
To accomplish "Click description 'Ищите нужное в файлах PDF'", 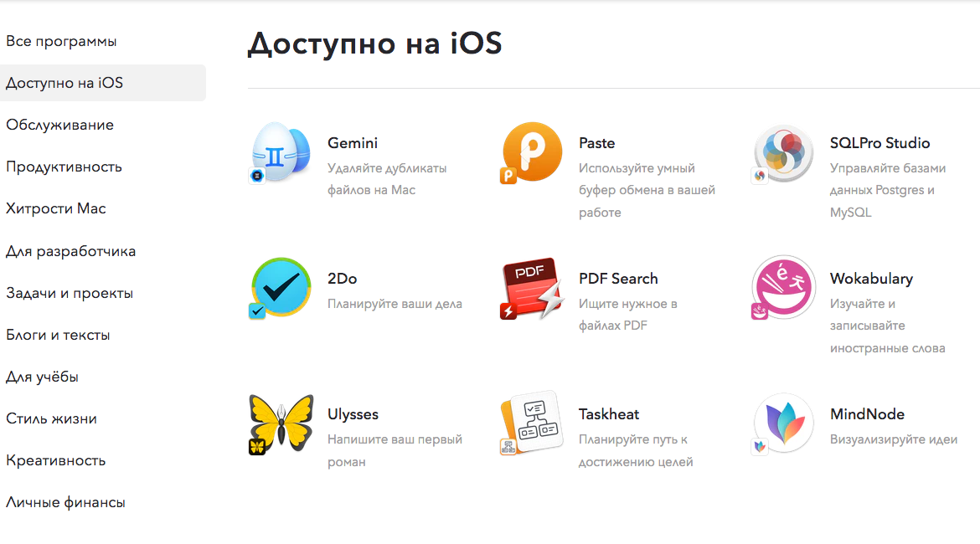I will 628,315.
